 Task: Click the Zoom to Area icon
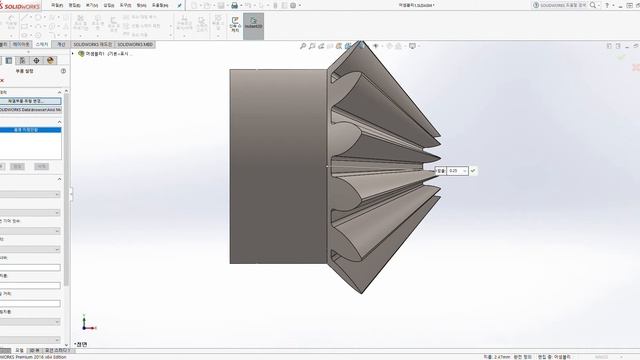312,46
